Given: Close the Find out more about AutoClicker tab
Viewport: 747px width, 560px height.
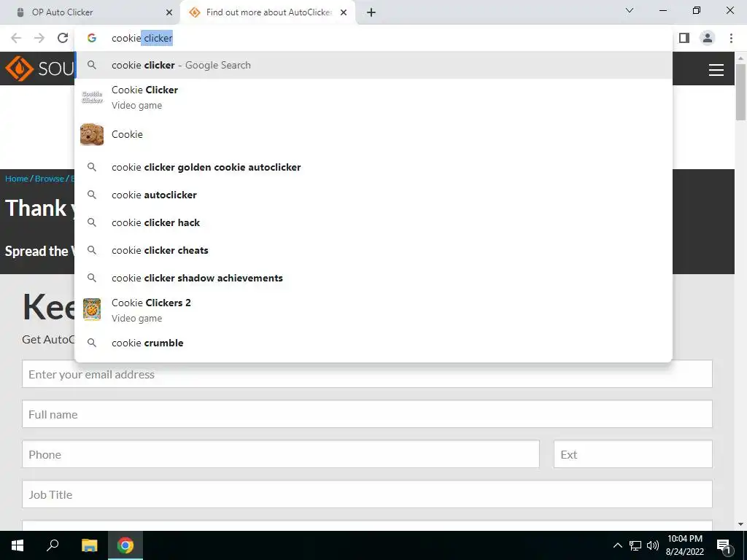Looking at the screenshot, I should (x=344, y=12).
